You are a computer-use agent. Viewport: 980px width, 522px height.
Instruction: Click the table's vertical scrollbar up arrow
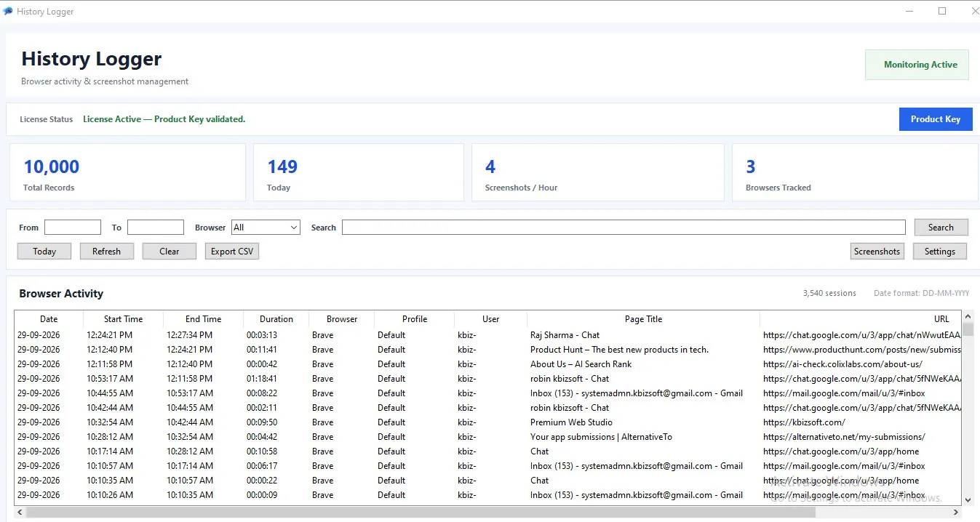(x=968, y=318)
